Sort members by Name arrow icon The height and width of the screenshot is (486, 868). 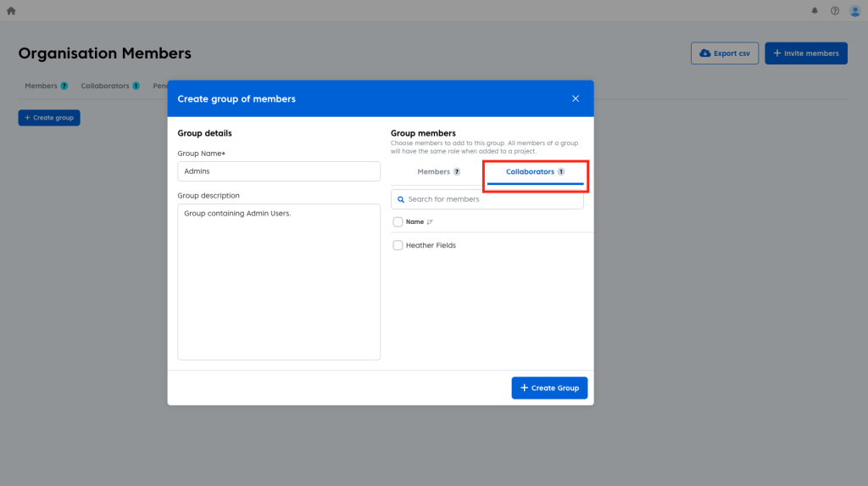430,222
